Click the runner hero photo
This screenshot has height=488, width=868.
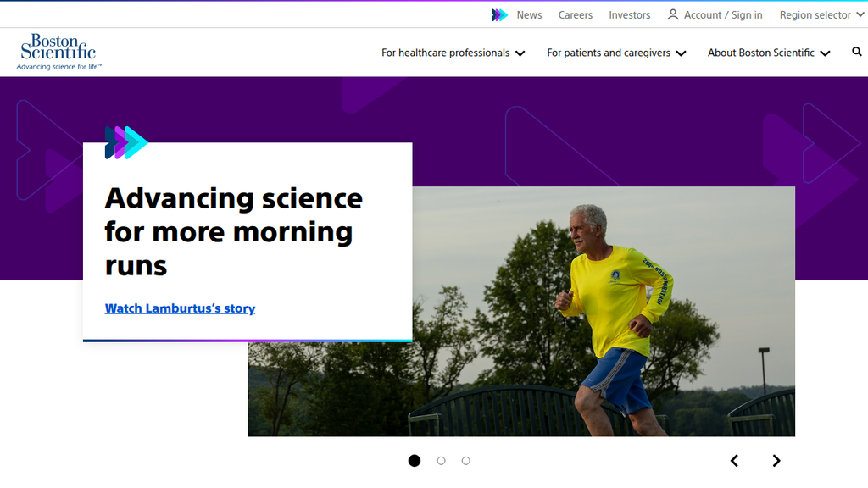[x=604, y=312]
